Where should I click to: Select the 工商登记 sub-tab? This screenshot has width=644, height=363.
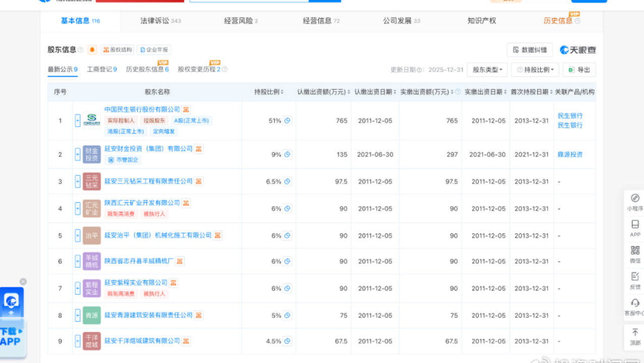click(x=102, y=70)
